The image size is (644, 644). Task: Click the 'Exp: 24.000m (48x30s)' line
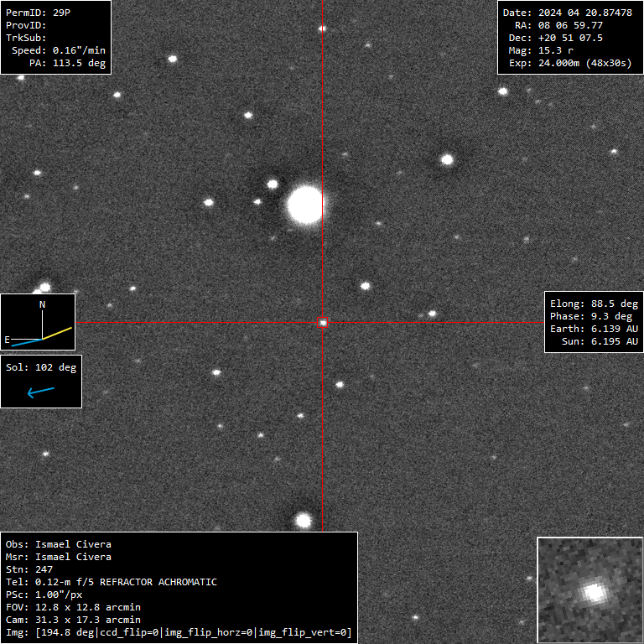(x=570, y=63)
